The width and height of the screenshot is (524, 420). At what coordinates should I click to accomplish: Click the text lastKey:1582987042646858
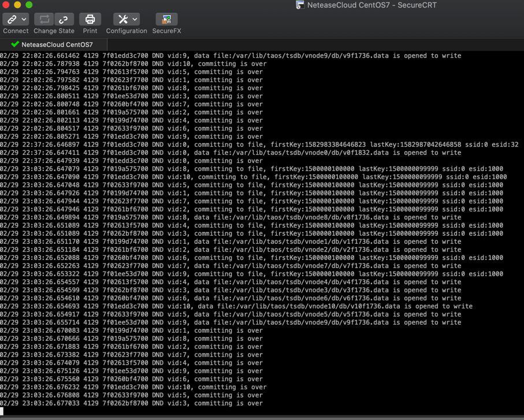415,144
